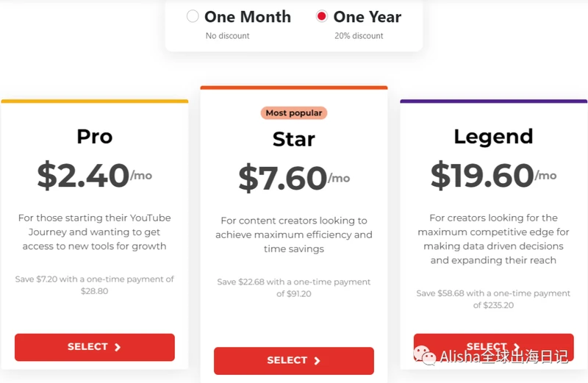The image size is (588, 383).
Task: Click the Most popular badge
Action: pos(293,113)
